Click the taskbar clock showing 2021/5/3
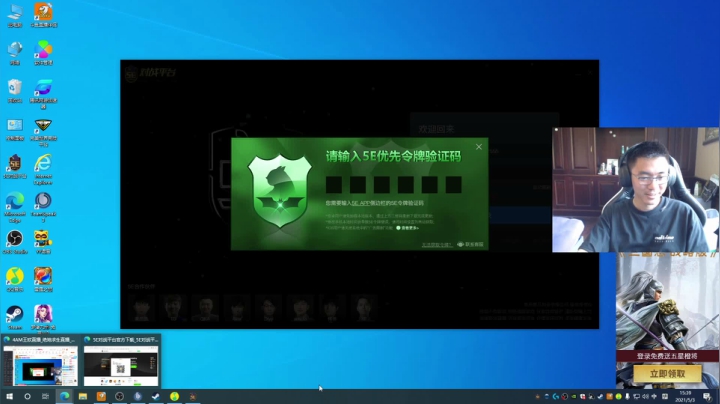 [x=685, y=397]
